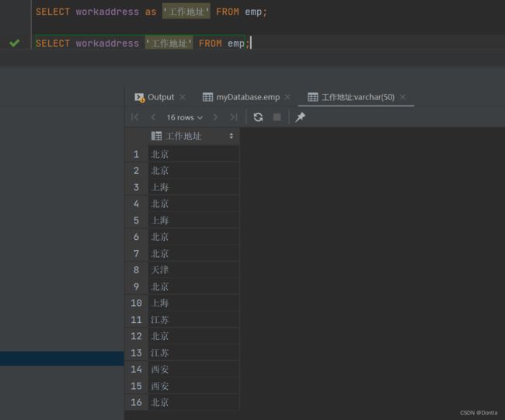Screen dimensions: 505x420
Task: Select row 8 cell containing 天津
Action: [193, 270]
